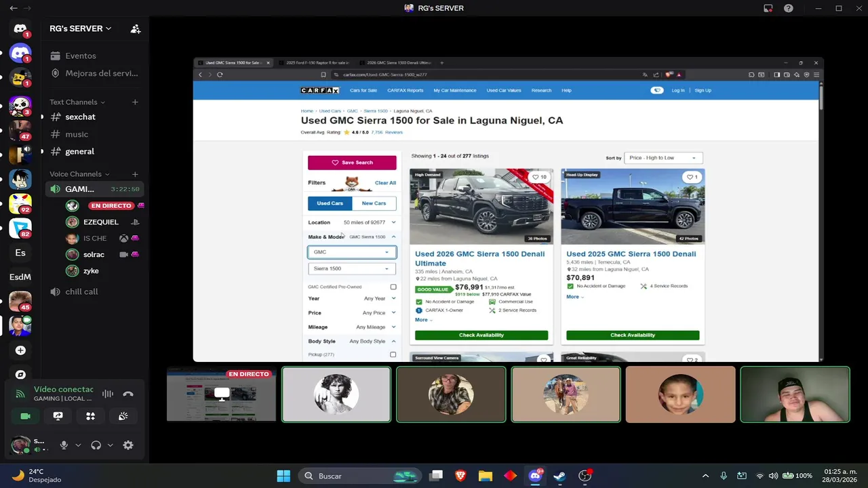The image size is (868, 488).
Task: Open the Sort by Price dropdown
Action: (663, 158)
